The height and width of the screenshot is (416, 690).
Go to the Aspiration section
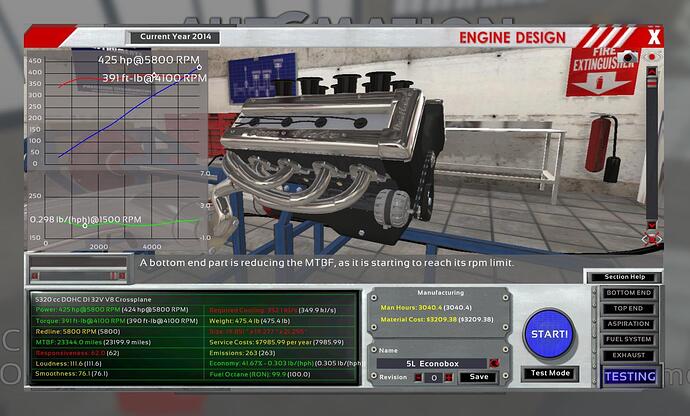(629, 324)
